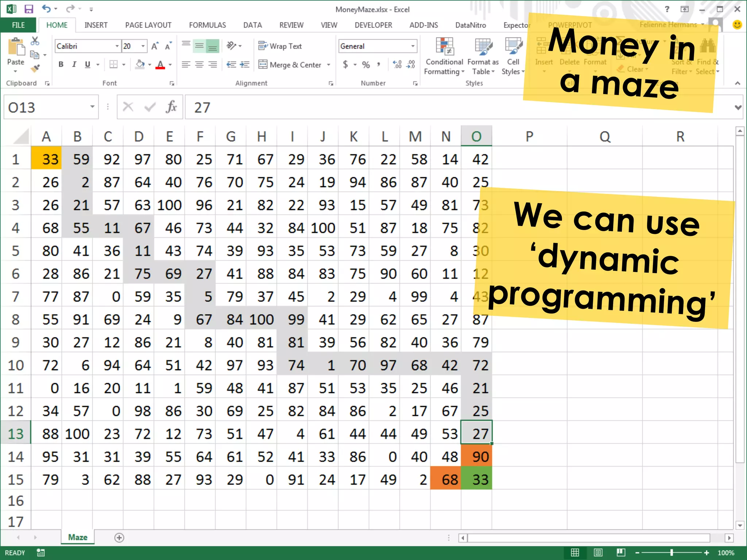The height and width of the screenshot is (560, 747).
Task: Click Increase Font Size icon
Action: [155, 46]
